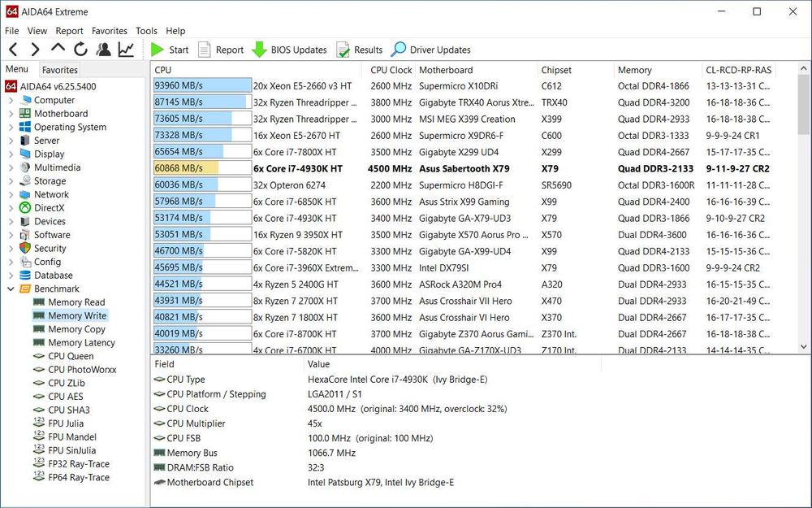Viewport: 812px width, 508px height.
Task: Select the Security shield icon in the tree
Action: (25, 248)
